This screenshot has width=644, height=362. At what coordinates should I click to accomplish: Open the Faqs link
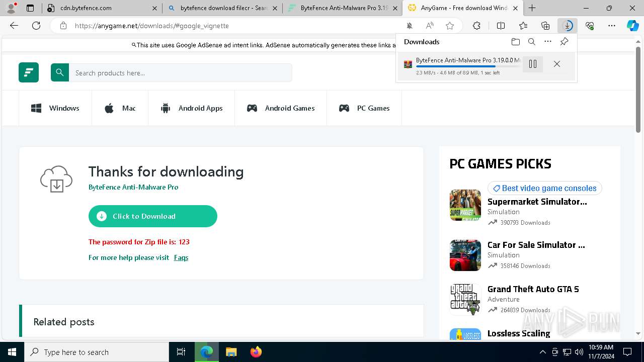click(x=181, y=257)
